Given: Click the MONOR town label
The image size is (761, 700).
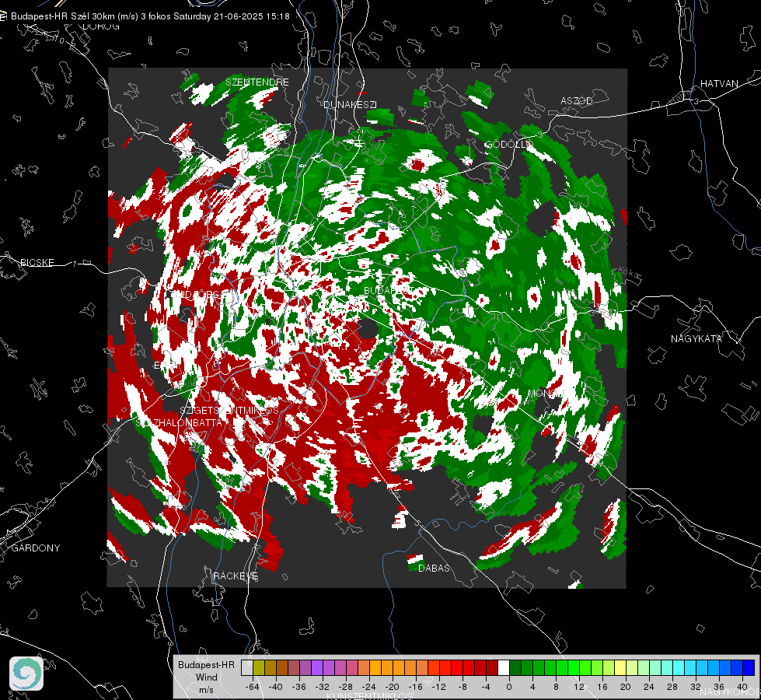Looking at the screenshot, I should click(x=546, y=393).
